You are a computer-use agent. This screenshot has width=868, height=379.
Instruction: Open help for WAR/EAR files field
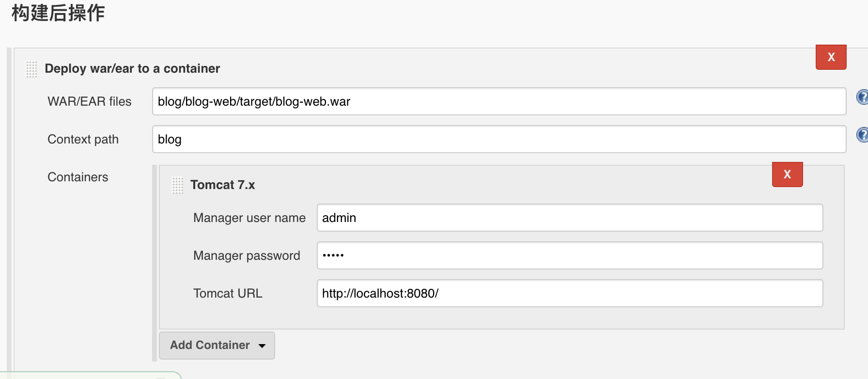pyautogui.click(x=862, y=97)
